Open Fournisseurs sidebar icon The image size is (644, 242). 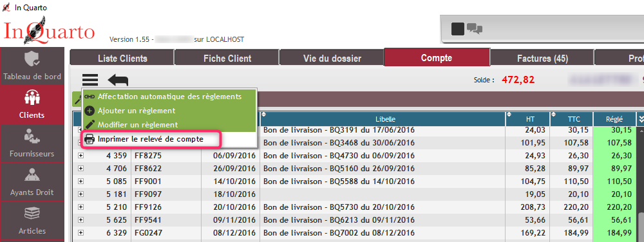click(32, 143)
